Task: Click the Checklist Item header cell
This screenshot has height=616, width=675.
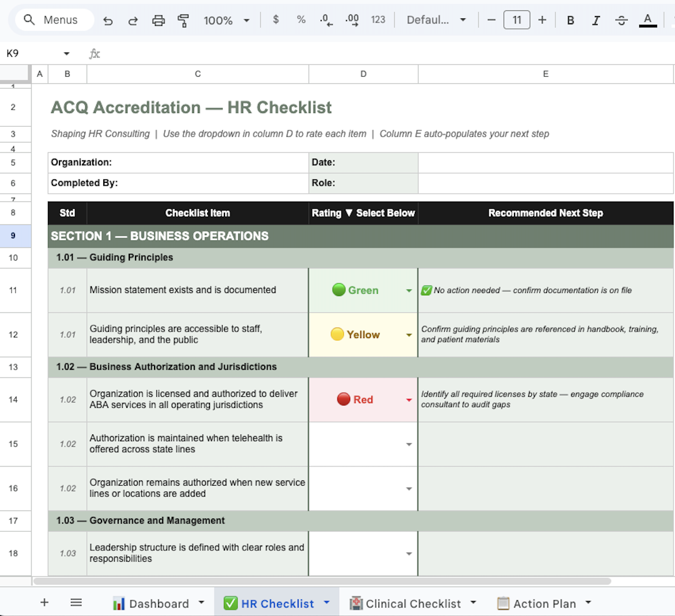Action: click(x=197, y=213)
